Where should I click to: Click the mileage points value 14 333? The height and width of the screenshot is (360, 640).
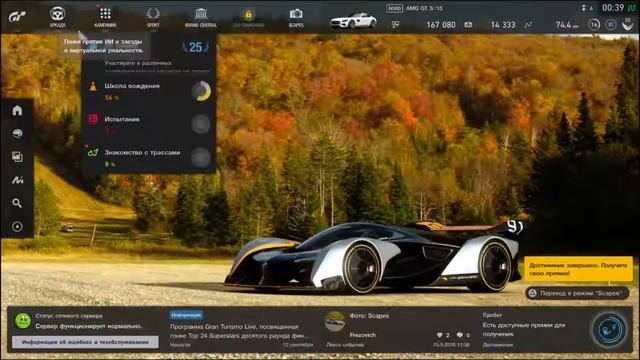click(x=503, y=25)
